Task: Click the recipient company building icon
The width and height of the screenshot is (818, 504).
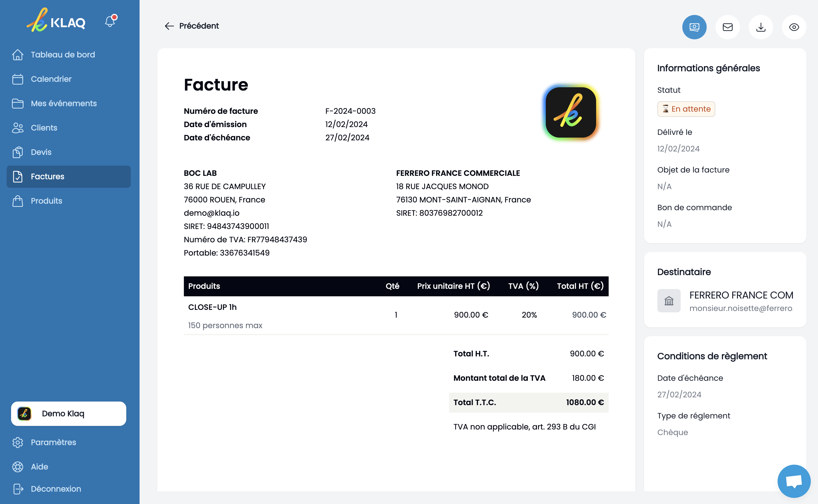Action: point(669,301)
